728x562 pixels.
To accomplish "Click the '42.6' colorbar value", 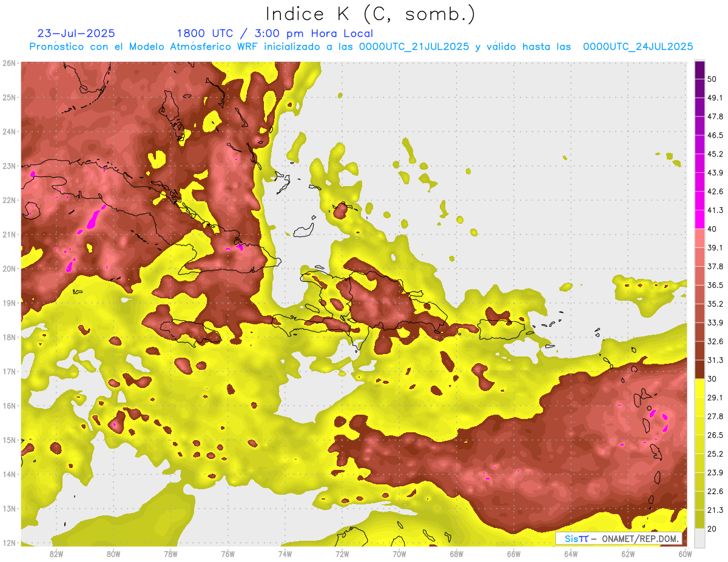I will [715, 192].
